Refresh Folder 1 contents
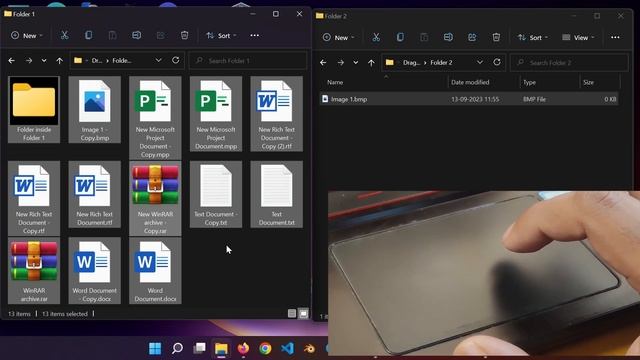Viewport: 640px width, 360px height. (176, 60)
